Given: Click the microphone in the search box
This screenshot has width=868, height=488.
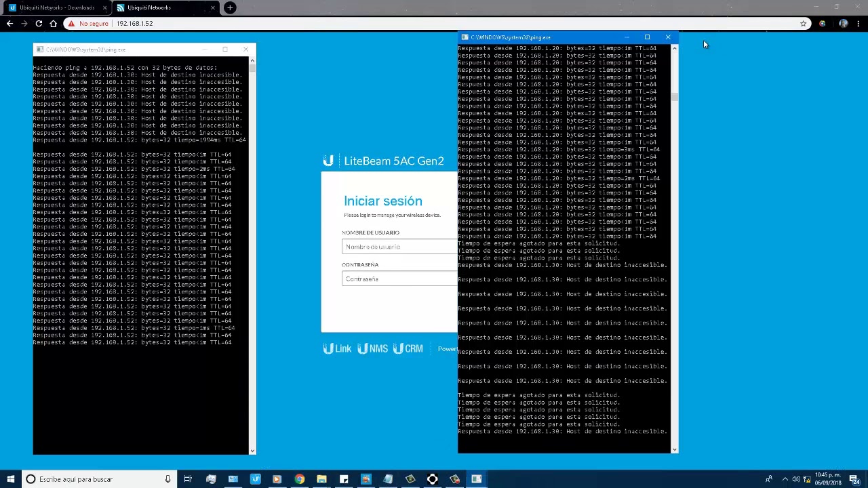Looking at the screenshot, I should (167, 479).
